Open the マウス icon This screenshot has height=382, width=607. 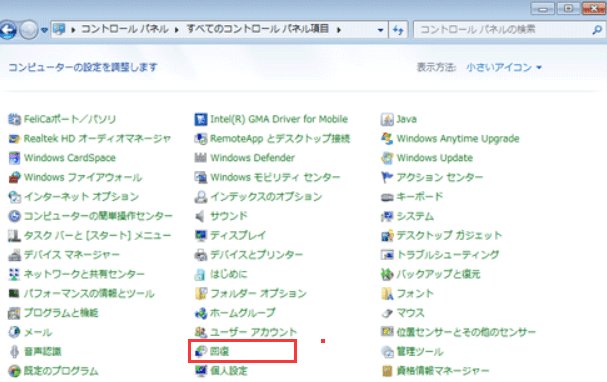pos(387,313)
